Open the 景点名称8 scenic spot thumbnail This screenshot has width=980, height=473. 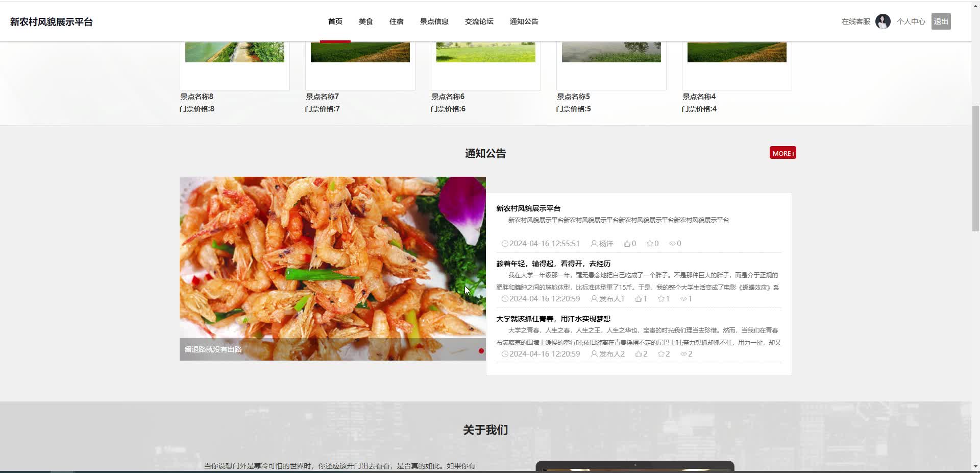tap(235, 52)
